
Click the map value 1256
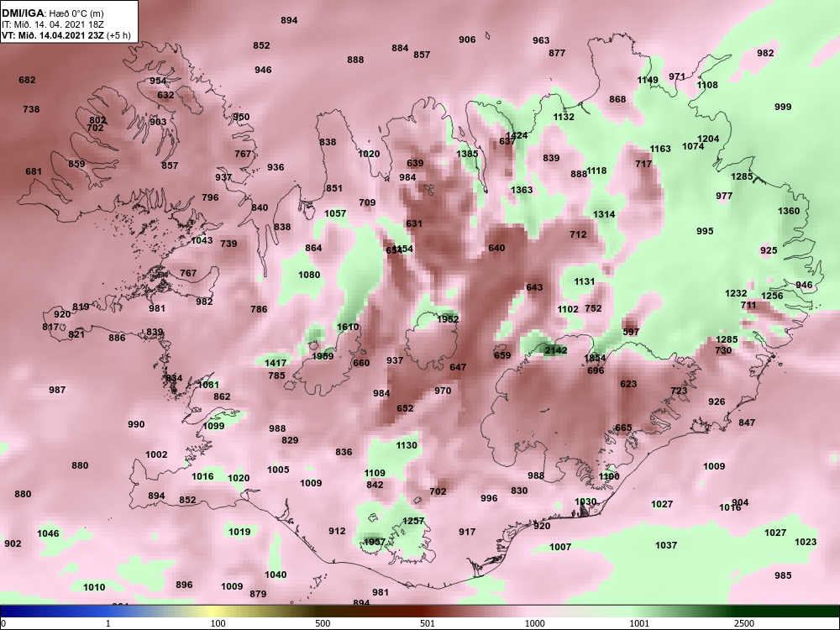(772, 296)
